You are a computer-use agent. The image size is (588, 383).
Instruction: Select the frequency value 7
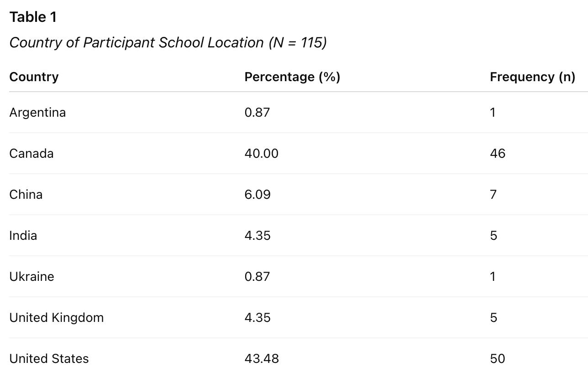tap(493, 194)
